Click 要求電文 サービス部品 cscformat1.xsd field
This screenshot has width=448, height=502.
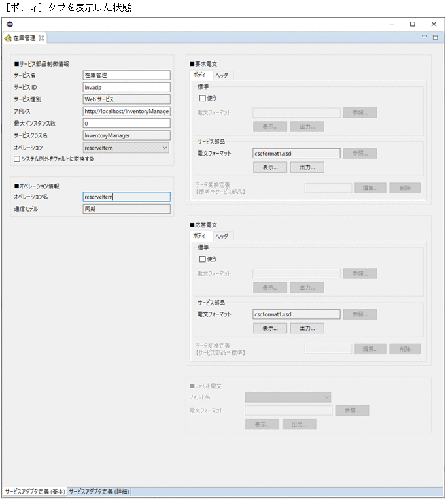pos(296,154)
